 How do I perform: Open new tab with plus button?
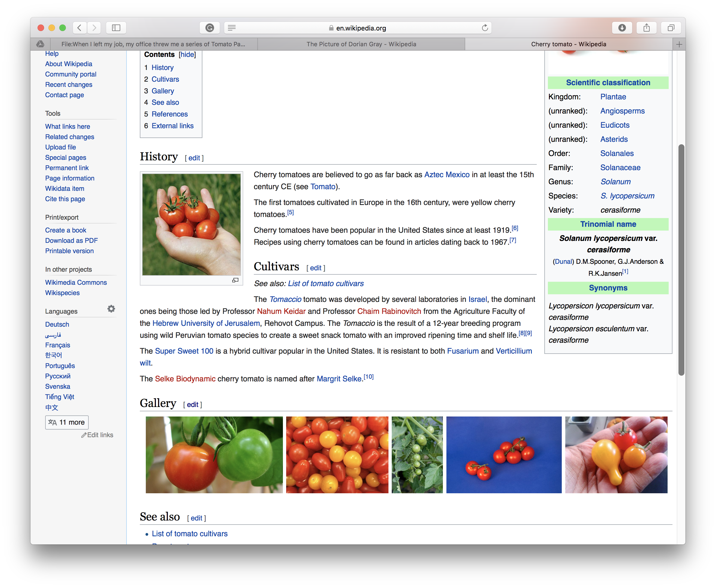(679, 44)
